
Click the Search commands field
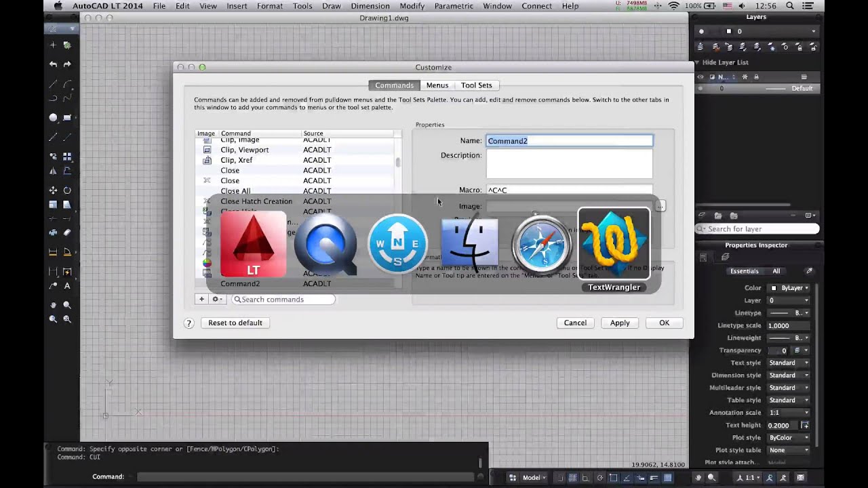(x=283, y=299)
